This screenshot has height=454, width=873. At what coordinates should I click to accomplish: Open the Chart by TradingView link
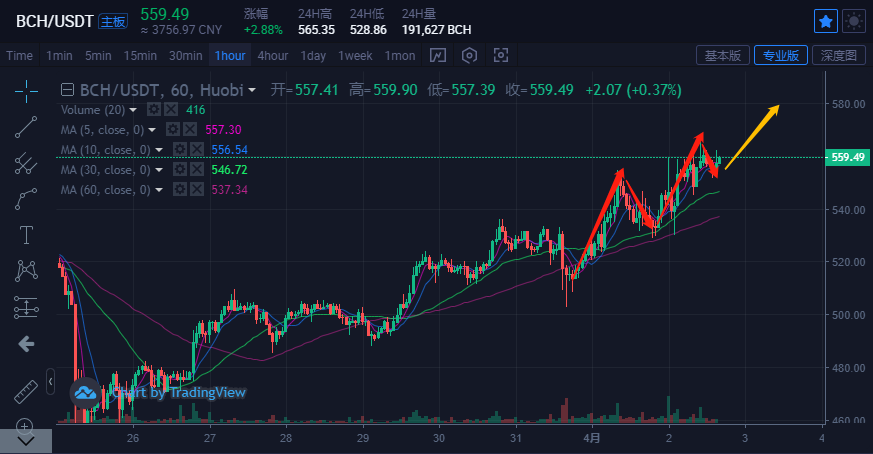[179, 393]
